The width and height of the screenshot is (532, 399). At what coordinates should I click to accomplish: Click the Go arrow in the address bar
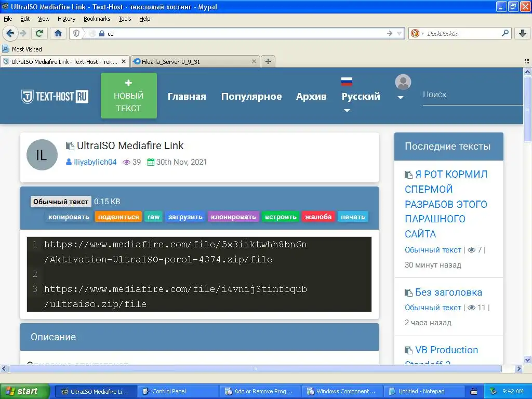389,33
